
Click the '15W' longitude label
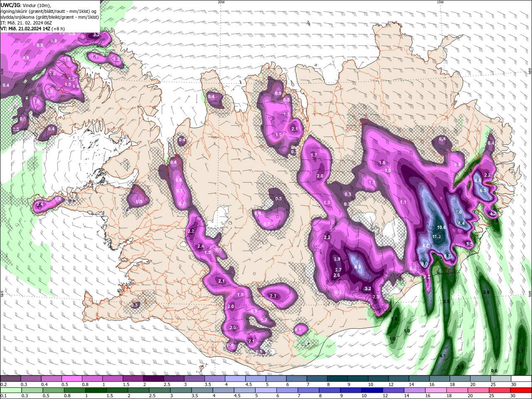tap(440, 2)
